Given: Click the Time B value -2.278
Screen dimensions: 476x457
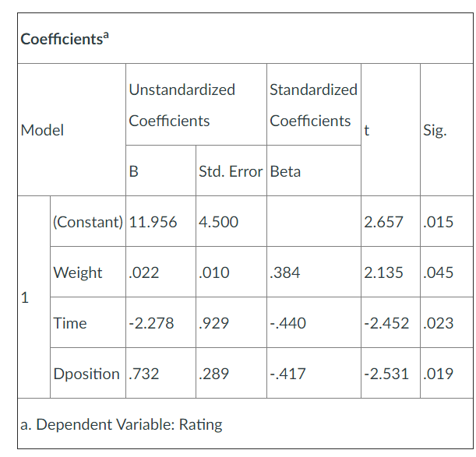Looking at the screenshot, I should (x=151, y=323).
